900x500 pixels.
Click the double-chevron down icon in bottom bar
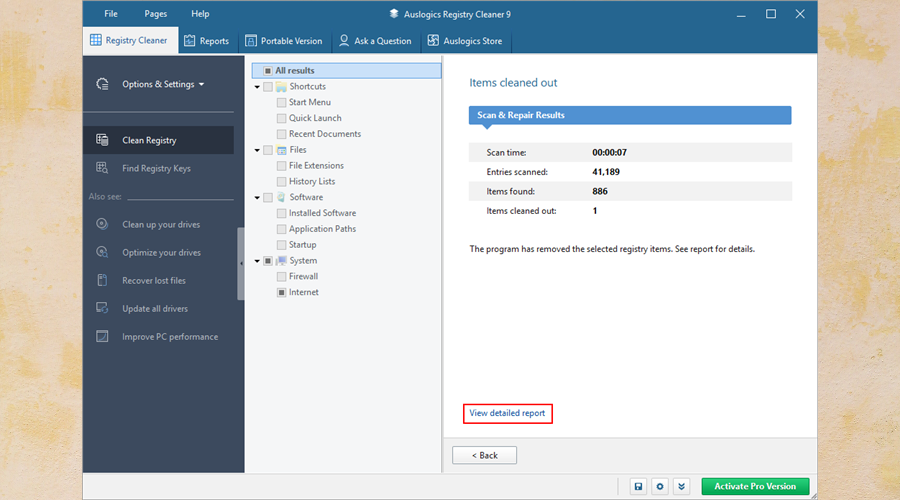coord(681,486)
